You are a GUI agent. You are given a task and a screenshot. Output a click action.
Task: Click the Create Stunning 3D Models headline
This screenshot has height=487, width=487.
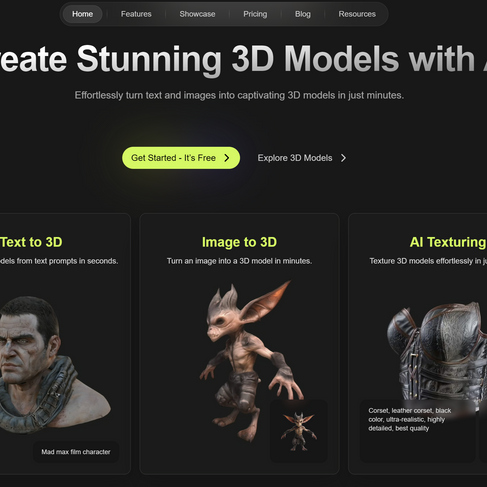point(243,59)
